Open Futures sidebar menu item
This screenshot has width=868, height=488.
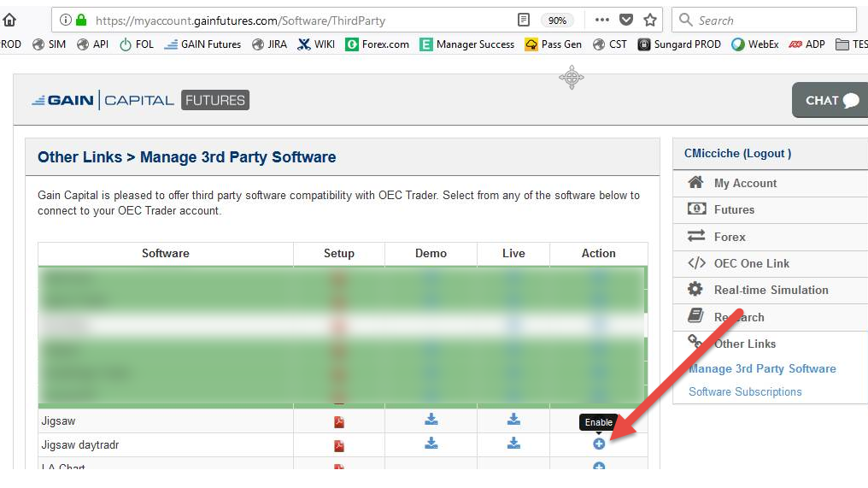tap(734, 209)
